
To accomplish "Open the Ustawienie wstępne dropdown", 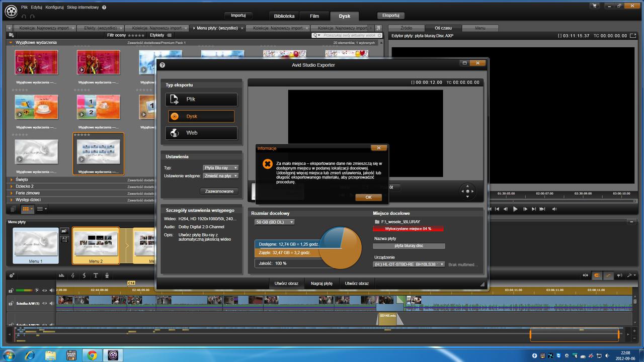I will pyautogui.click(x=220, y=176).
